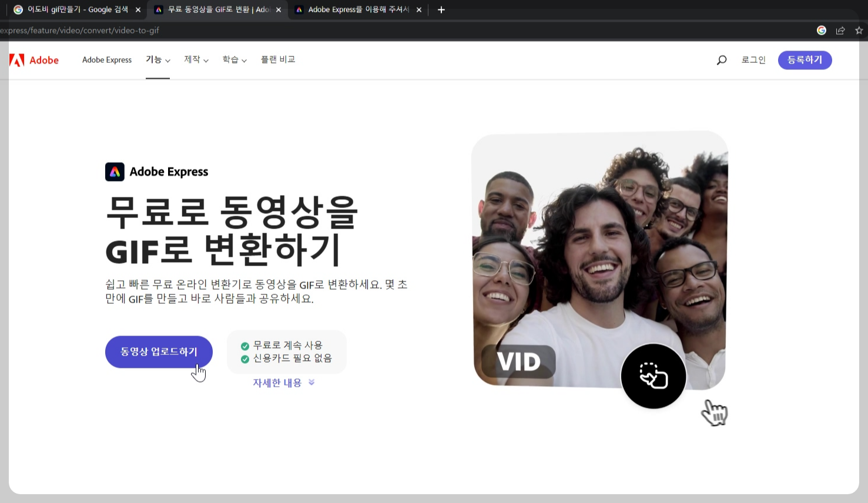The image size is (868, 503).
Task: Click the Adobe Express heading text
Action: [169, 172]
